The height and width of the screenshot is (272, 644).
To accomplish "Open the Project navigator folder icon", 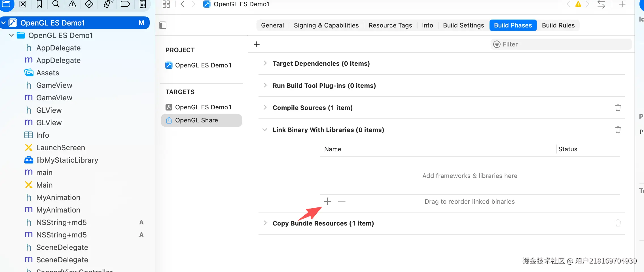I will pyautogui.click(x=6, y=4).
